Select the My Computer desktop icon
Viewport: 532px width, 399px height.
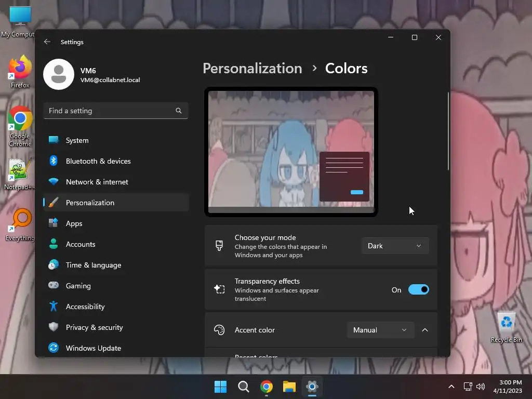coord(18,22)
